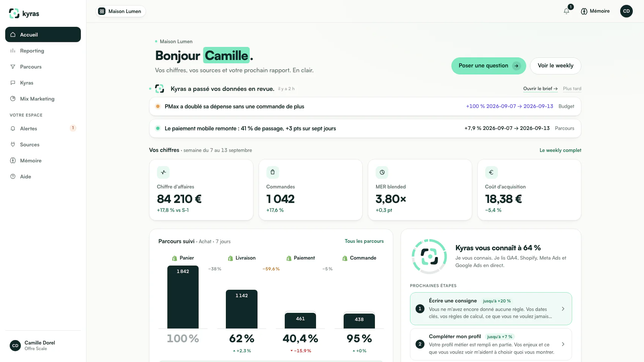The image size is (644, 362).
Task: Click the Kyras icon next to review headline
Action: pos(160,89)
